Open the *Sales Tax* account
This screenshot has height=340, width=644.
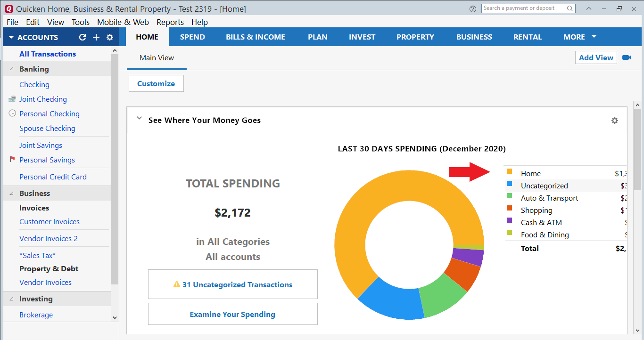point(37,256)
